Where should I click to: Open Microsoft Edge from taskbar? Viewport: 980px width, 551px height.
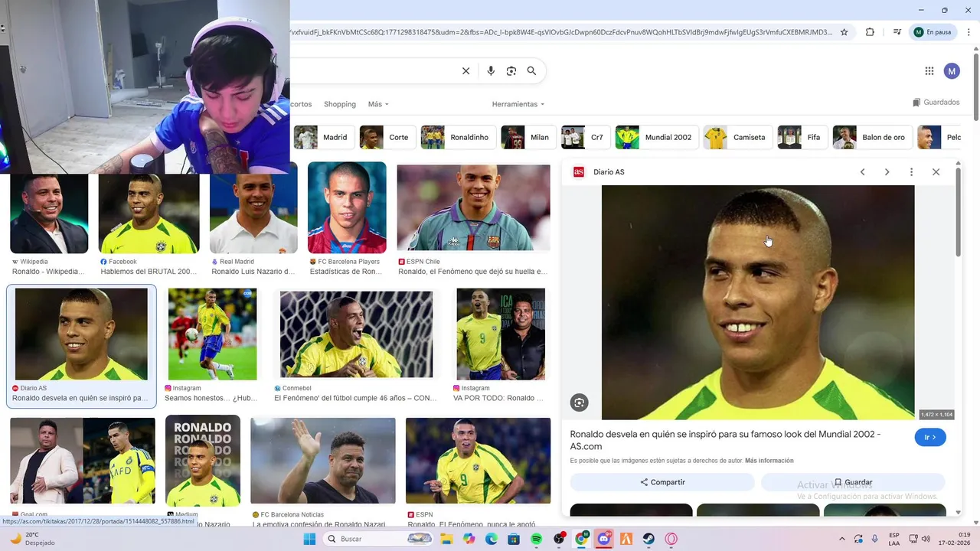tap(492, 539)
